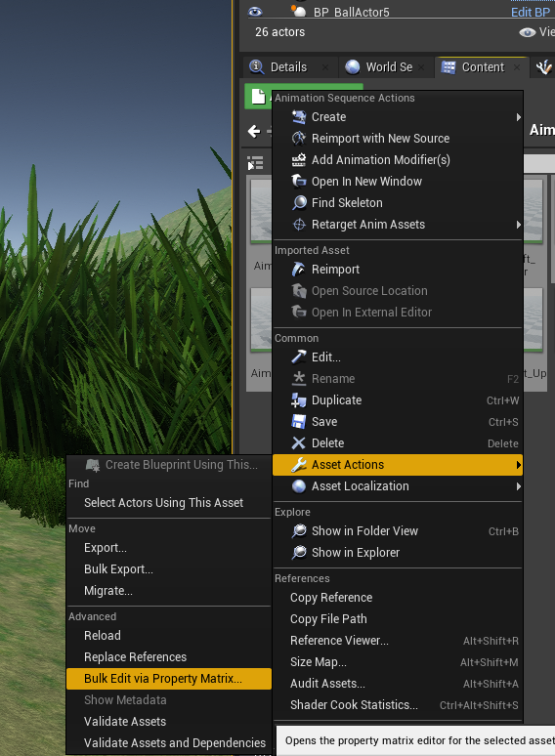555x756 pixels.
Task: Click the Find Skeleton magnifier icon
Action: point(299,203)
